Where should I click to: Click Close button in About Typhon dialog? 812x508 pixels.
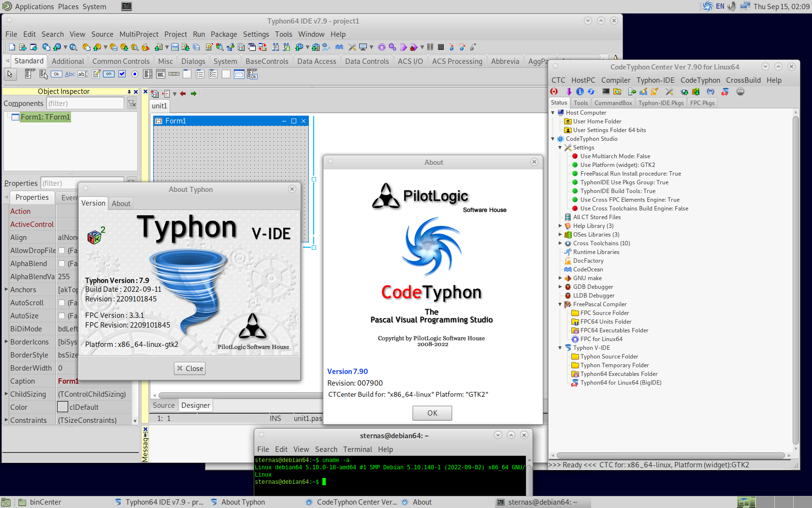click(190, 369)
